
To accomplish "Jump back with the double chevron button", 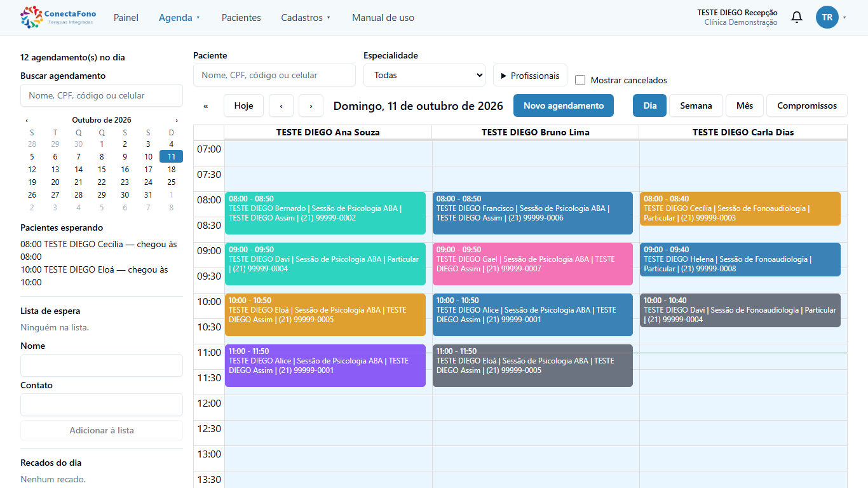I will coord(206,105).
